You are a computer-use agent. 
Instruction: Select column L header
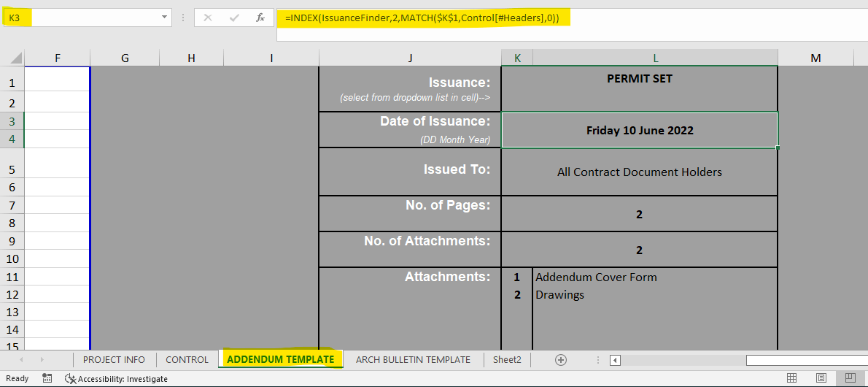tap(656, 58)
